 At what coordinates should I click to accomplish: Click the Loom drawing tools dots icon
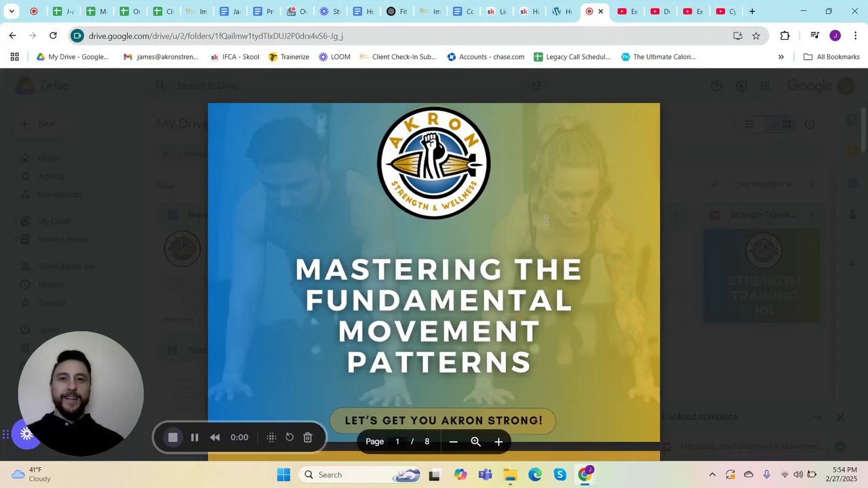point(271,437)
